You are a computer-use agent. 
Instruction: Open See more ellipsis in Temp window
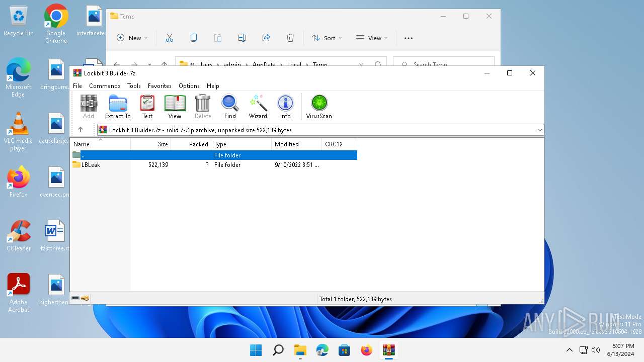click(409, 38)
